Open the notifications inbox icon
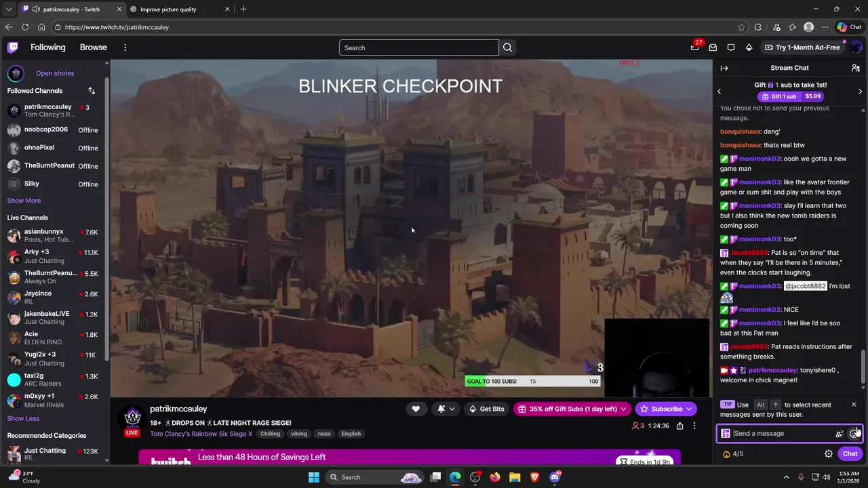Screen dimensions: 868x488 [x=713, y=47]
